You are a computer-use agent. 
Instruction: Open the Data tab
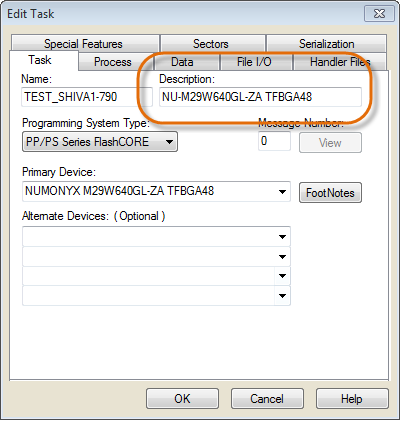[186, 62]
